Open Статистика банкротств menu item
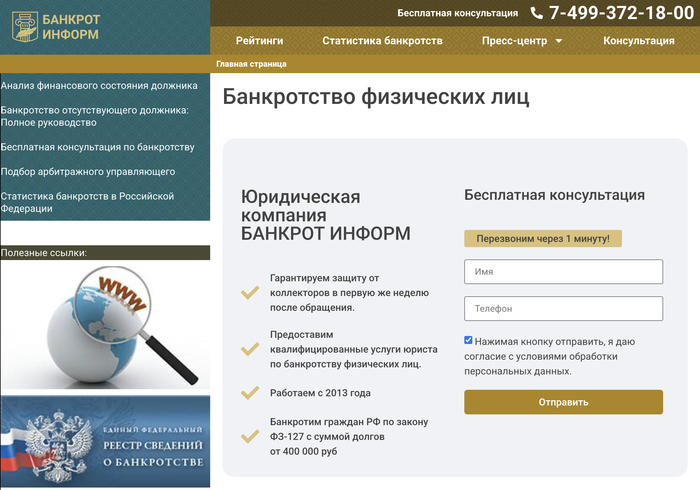 (x=382, y=41)
